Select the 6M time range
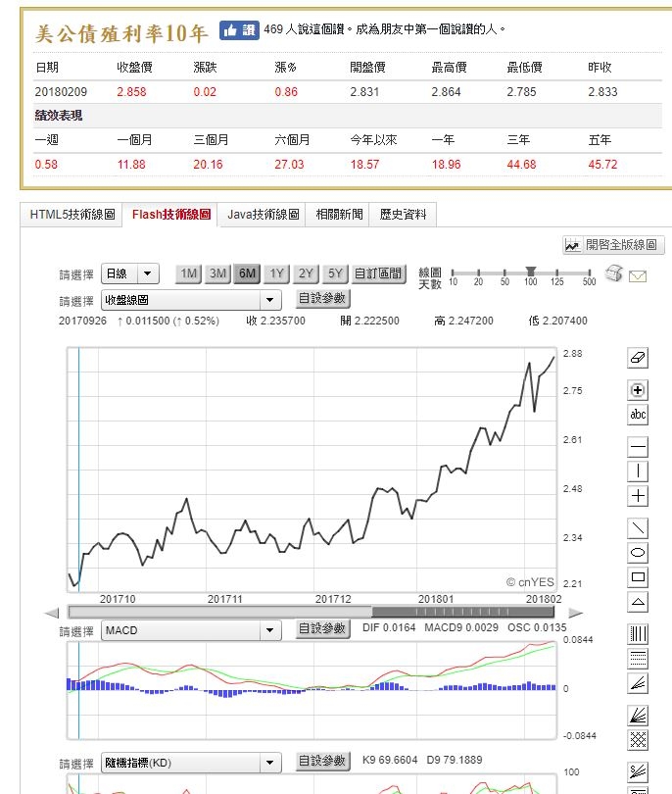The image size is (672, 794). coord(247,273)
